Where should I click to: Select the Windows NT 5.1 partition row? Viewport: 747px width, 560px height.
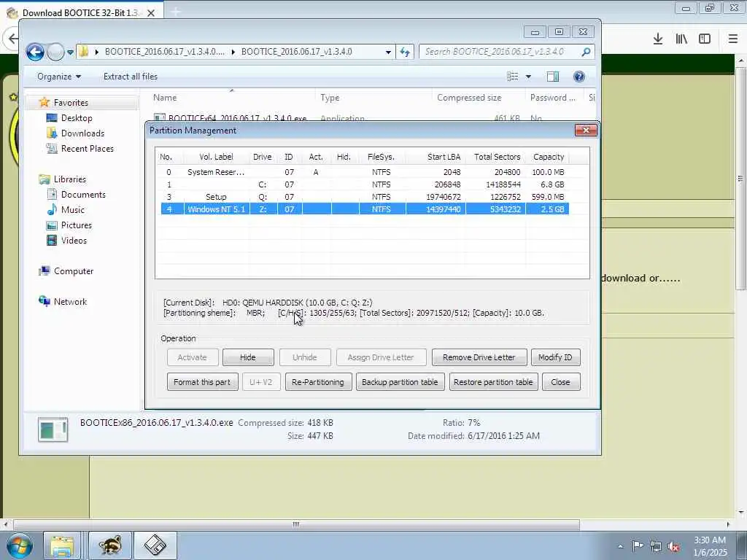[365, 209]
